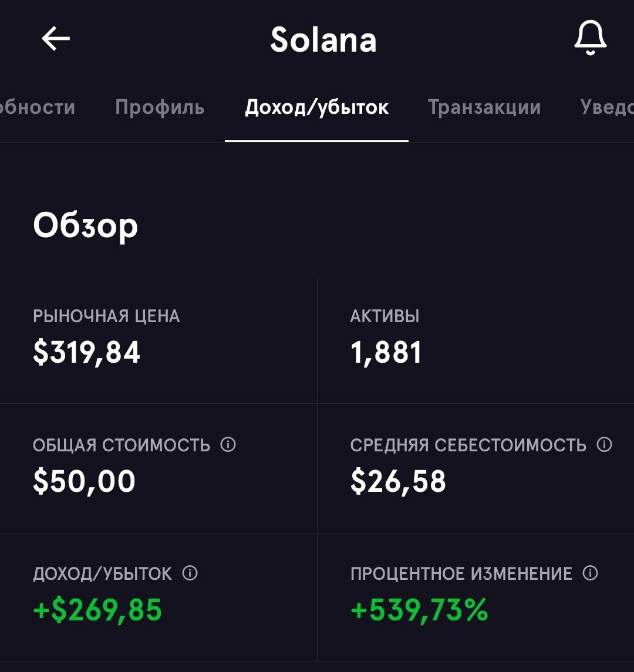Tap the average cost value $26,58
The height and width of the screenshot is (672, 634).
pyautogui.click(x=398, y=481)
